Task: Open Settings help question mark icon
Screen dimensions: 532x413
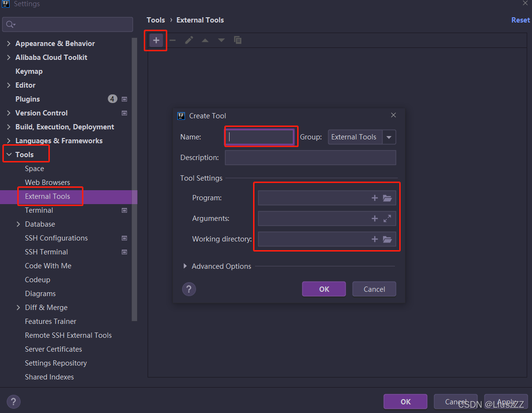Action: (x=13, y=402)
